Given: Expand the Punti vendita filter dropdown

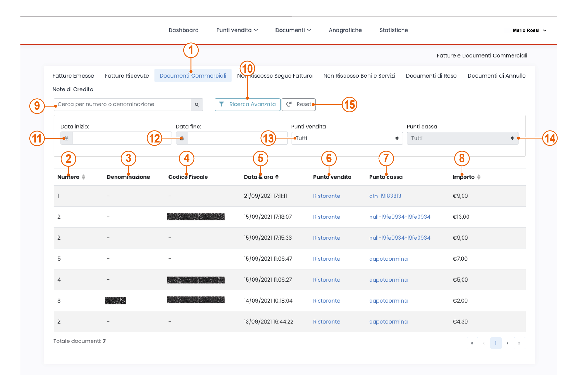Looking at the screenshot, I should pos(347,138).
